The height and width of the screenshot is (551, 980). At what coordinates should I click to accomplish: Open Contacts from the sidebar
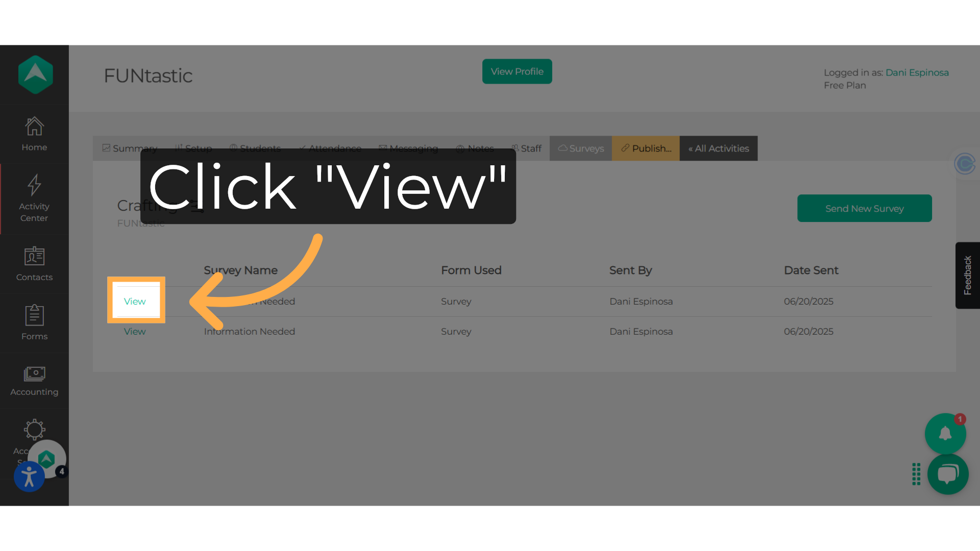[x=34, y=264]
